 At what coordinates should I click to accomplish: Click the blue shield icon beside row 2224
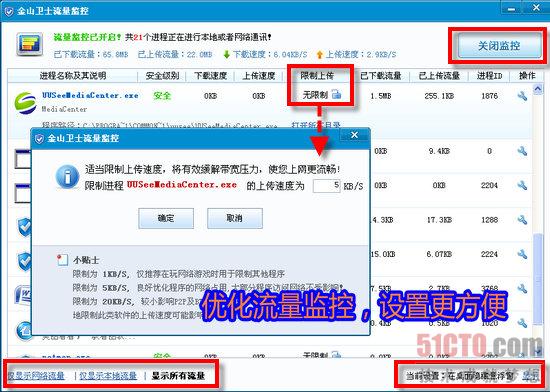pos(25,261)
